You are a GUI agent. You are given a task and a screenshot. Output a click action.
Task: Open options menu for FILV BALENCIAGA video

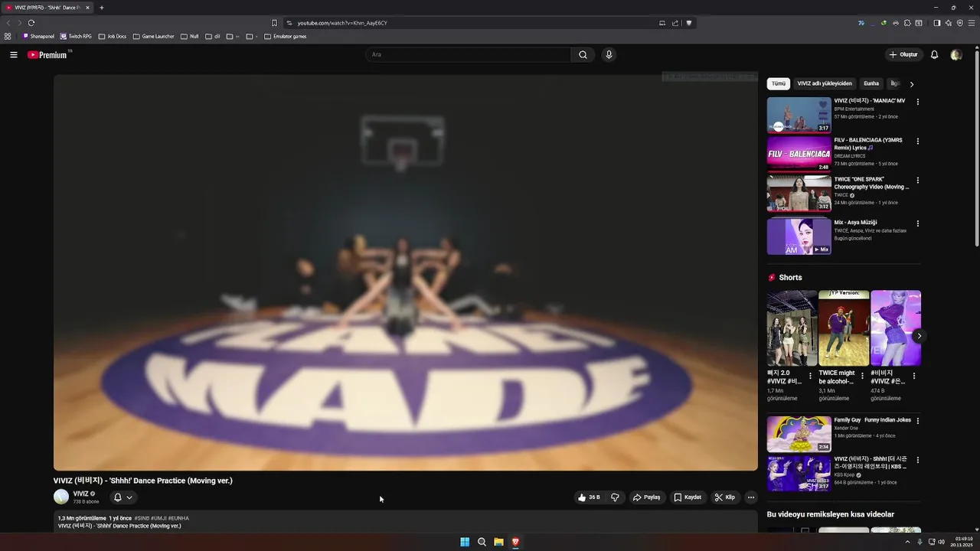point(918,141)
